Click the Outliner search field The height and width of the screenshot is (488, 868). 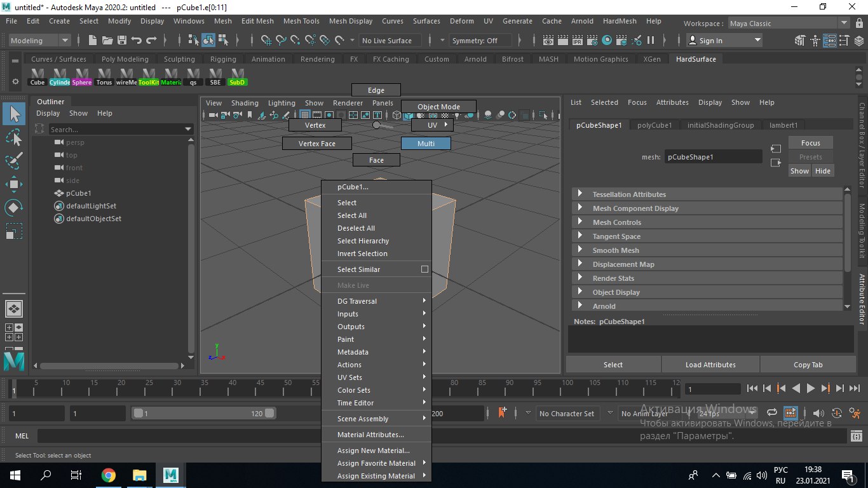[121, 130]
